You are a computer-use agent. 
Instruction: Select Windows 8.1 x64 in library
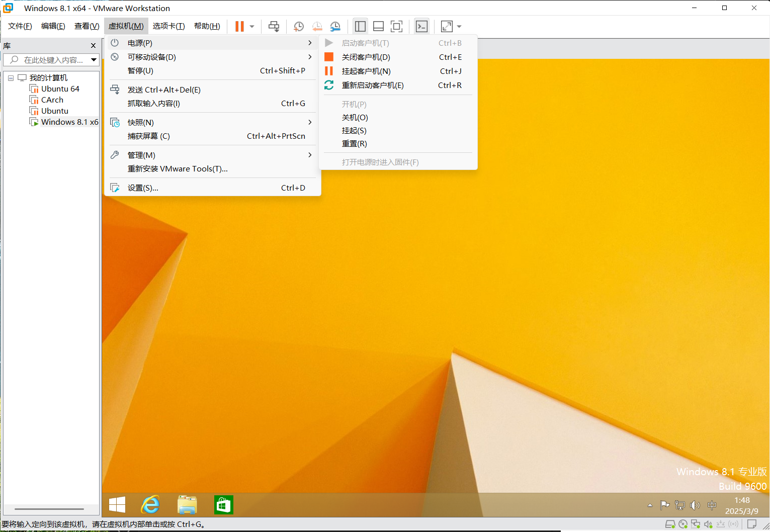(64, 122)
